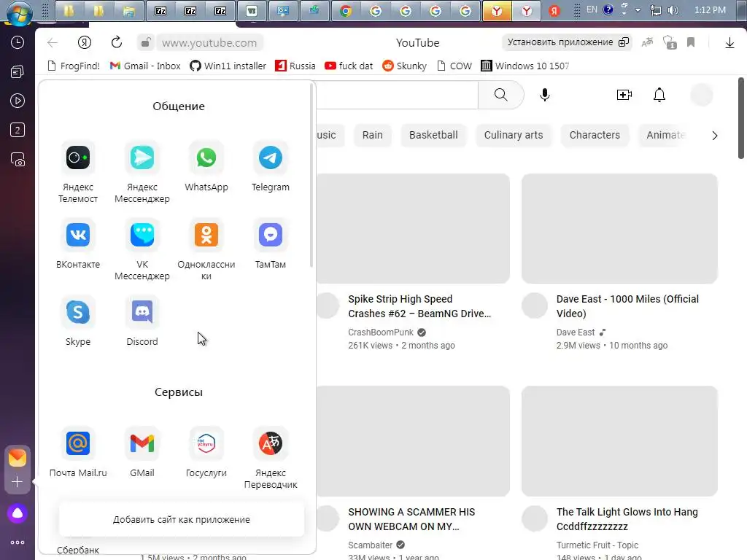Click Установить приложение button
747x560 pixels.
pos(568,42)
